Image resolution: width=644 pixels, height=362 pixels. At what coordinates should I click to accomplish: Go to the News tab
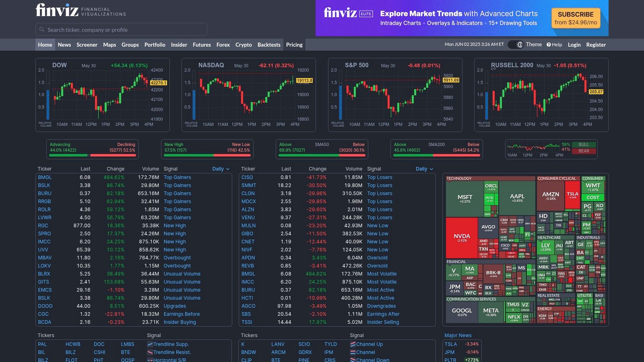point(64,45)
